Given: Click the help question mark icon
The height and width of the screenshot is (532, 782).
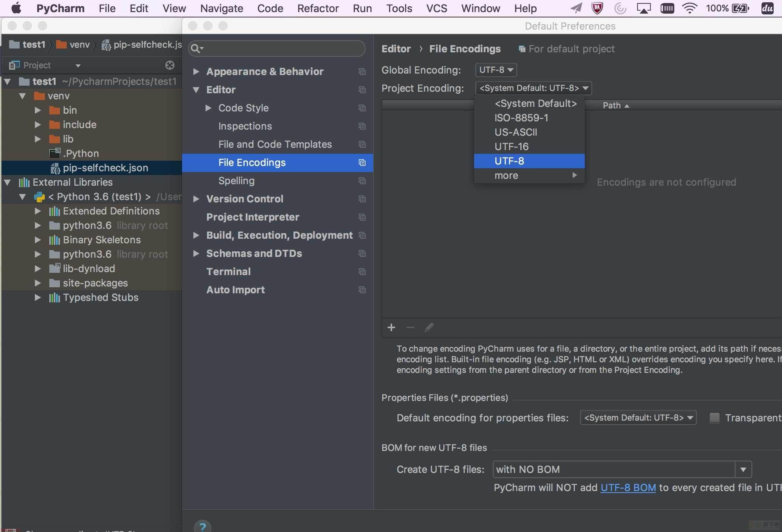Looking at the screenshot, I should [x=203, y=526].
